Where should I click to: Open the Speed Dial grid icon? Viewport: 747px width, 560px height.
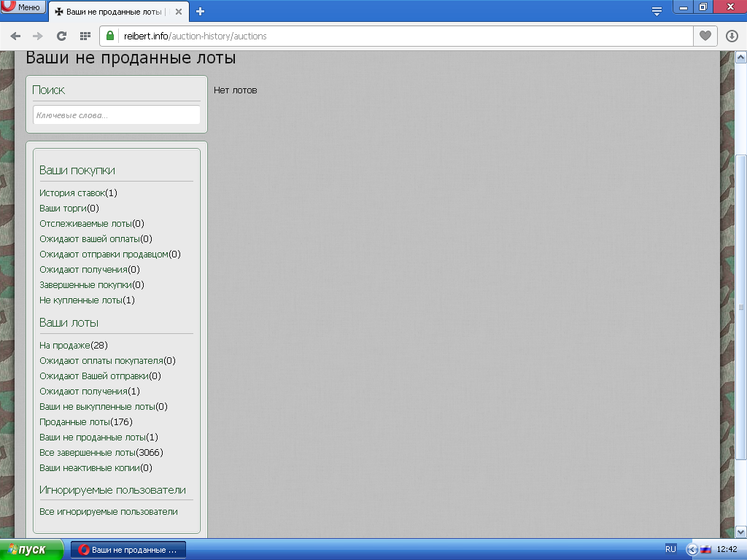point(85,36)
